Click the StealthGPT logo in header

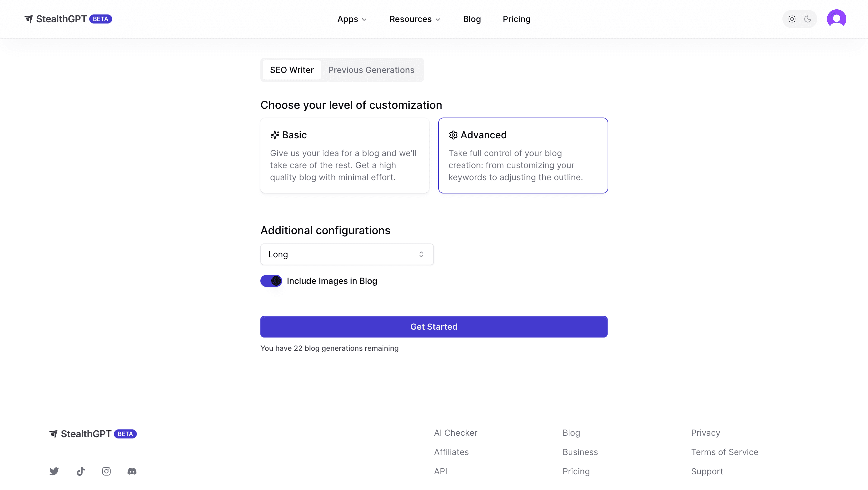[x=61, y=19]
